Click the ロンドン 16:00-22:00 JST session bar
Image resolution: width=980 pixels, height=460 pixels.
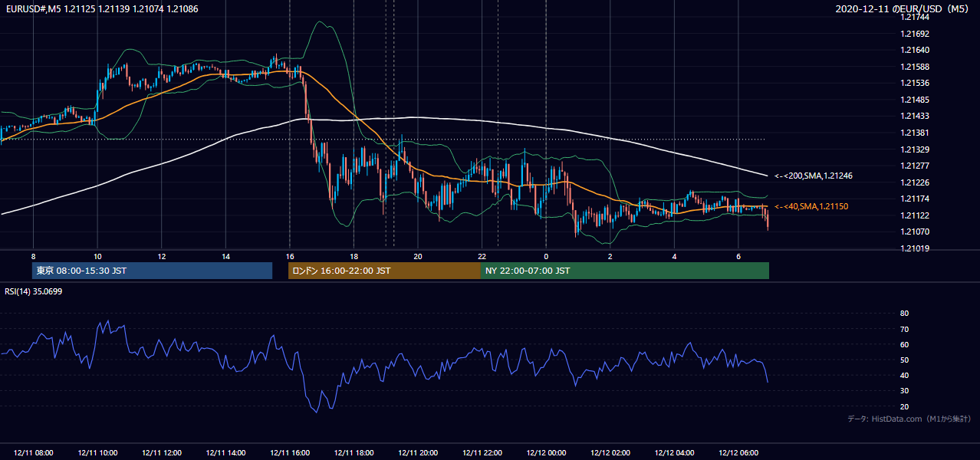pyautogui.click(x=384, y=271)
